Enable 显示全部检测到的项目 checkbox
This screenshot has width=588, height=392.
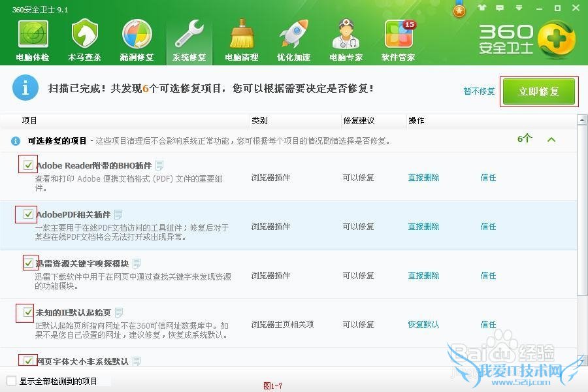point(12,381)
